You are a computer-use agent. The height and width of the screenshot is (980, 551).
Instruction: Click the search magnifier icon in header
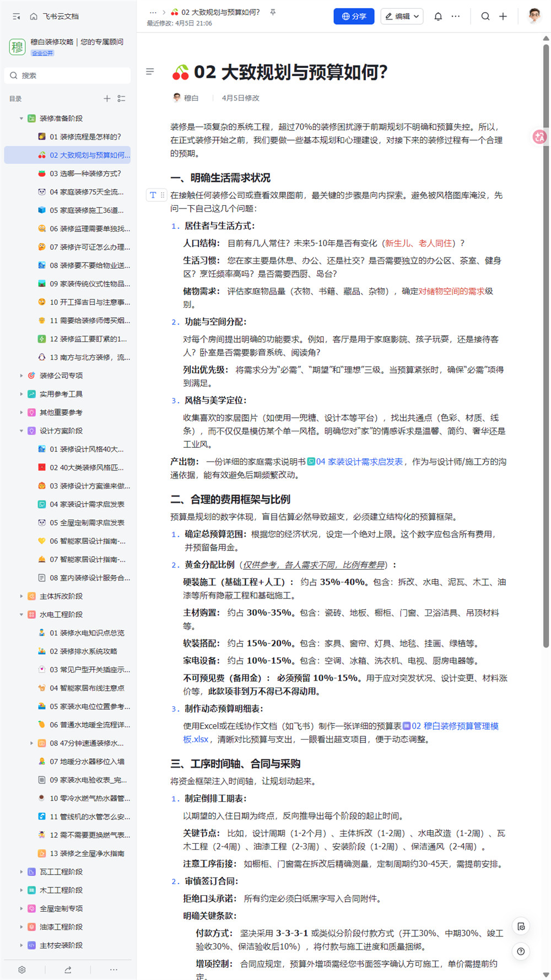(x=485, y=17)
